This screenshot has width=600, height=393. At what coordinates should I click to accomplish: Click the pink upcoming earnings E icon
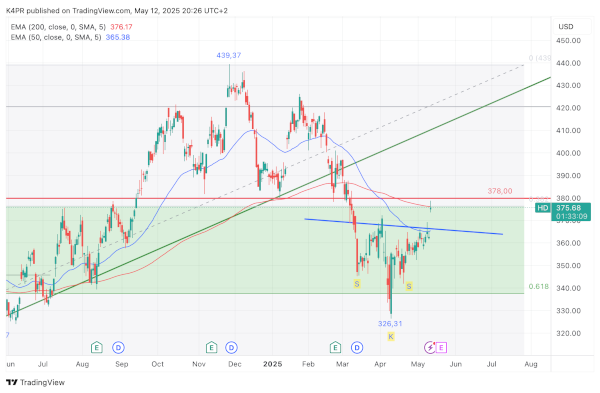point(441,347)
